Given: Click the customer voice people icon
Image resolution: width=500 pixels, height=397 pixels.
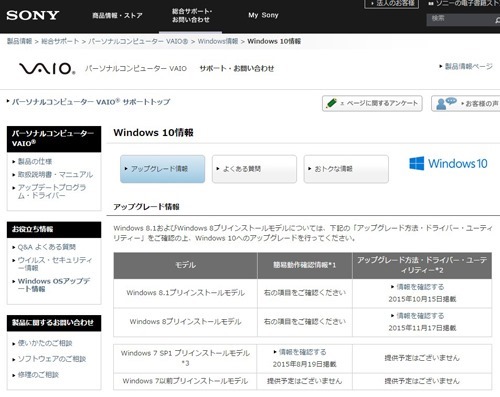Looking at the screenshot, I should tap(446, 103).
